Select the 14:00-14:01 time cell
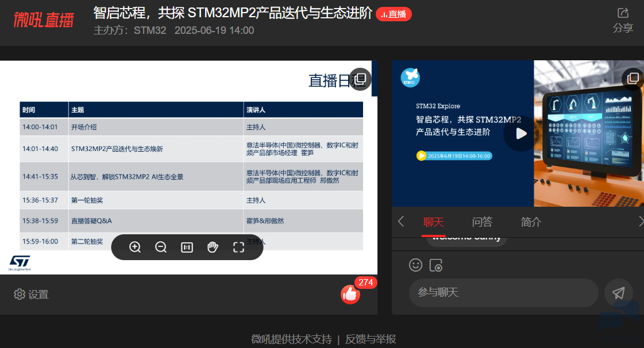The image size is (644, 348). [44, 127]
